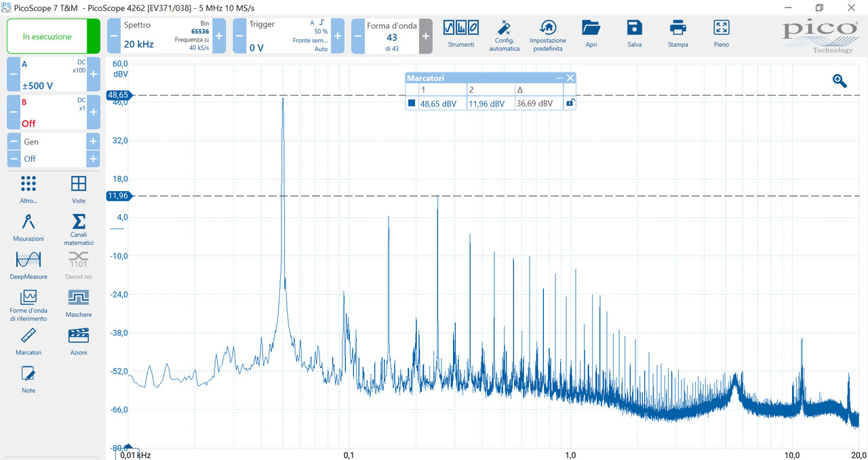Decrease channel B range with minus
Viewport: 868px width, 460px height.
point(14,112)
